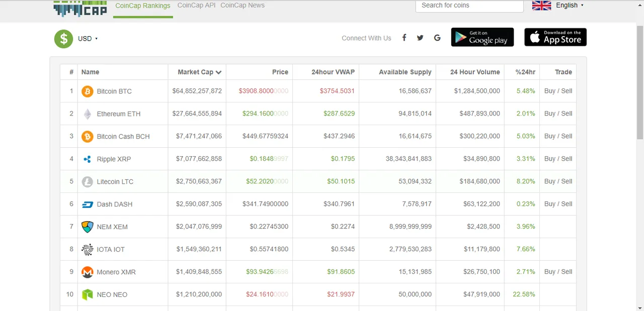
Task: Click Buy / Sell for Monero XMR
Action: [x=558, y=272]
